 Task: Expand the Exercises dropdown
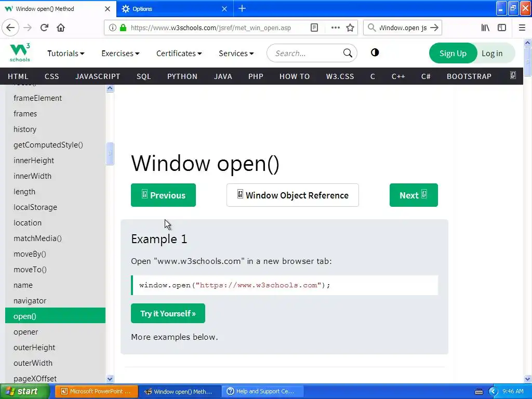pyautogui.click(x=121, y=54)
